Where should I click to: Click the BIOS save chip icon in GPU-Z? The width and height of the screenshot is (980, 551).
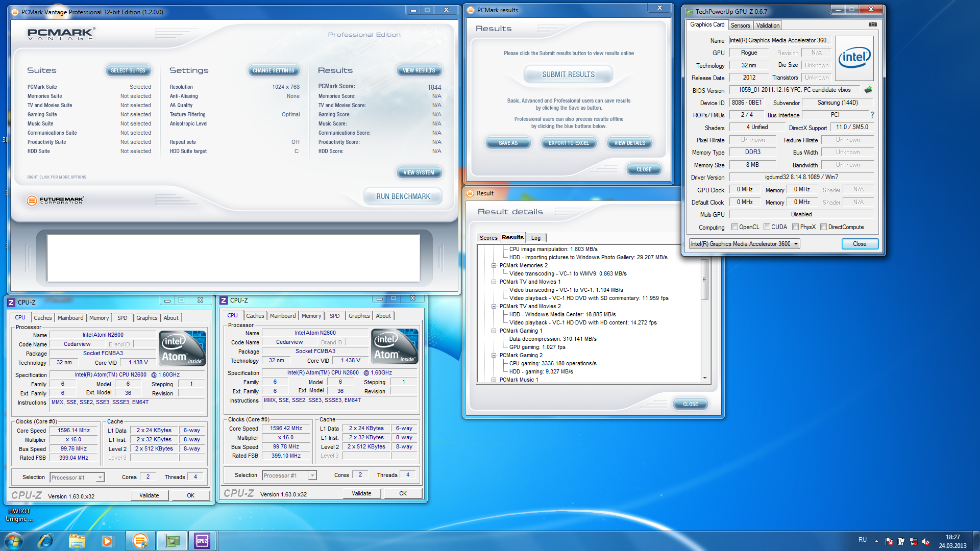(x=868, y=90)
